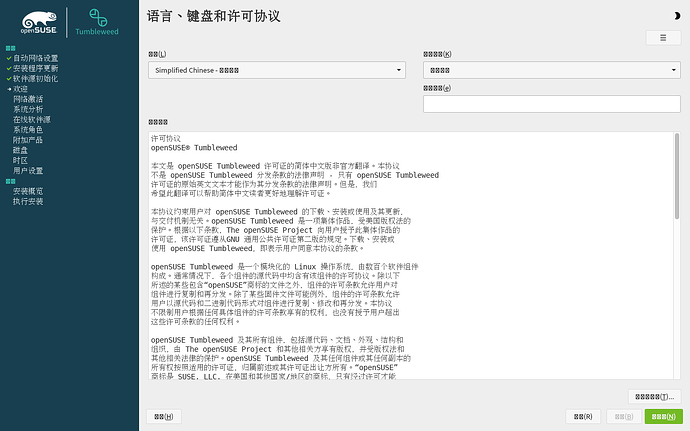Click the Tumbleweed logo in the sidebar
Viewport: 690px width, 431px height.
(x=97, y=22)
